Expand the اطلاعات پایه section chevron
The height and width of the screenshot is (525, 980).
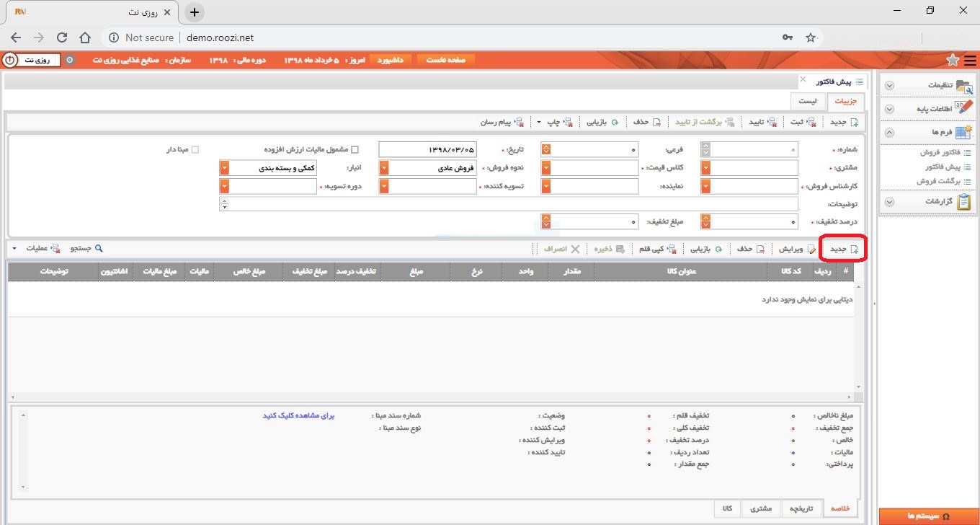(x=889, y=109)
